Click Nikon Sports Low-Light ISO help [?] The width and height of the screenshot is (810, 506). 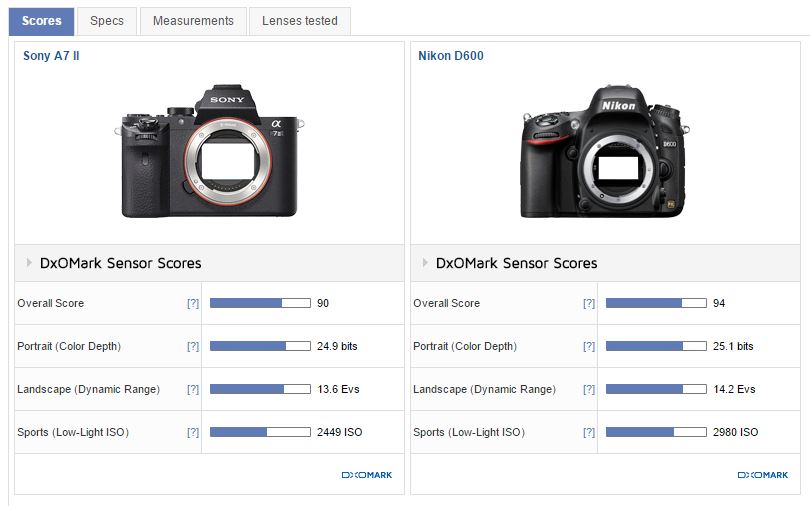[589, 432]
